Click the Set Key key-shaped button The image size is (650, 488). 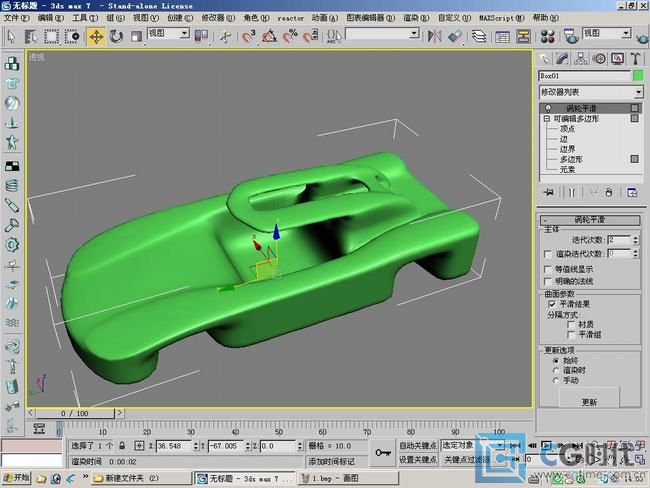pyautogui.click(x=383, y=452)
